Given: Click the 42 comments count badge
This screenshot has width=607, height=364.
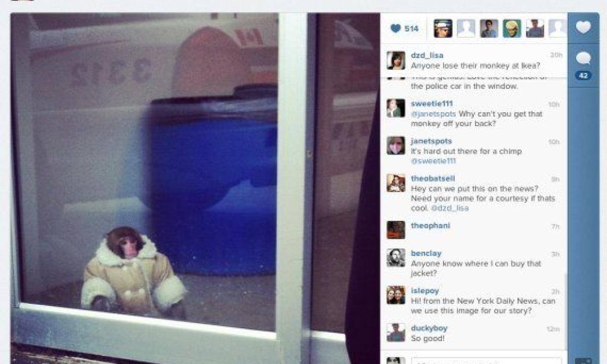Looking at the screenshot, I should (583, 76).
